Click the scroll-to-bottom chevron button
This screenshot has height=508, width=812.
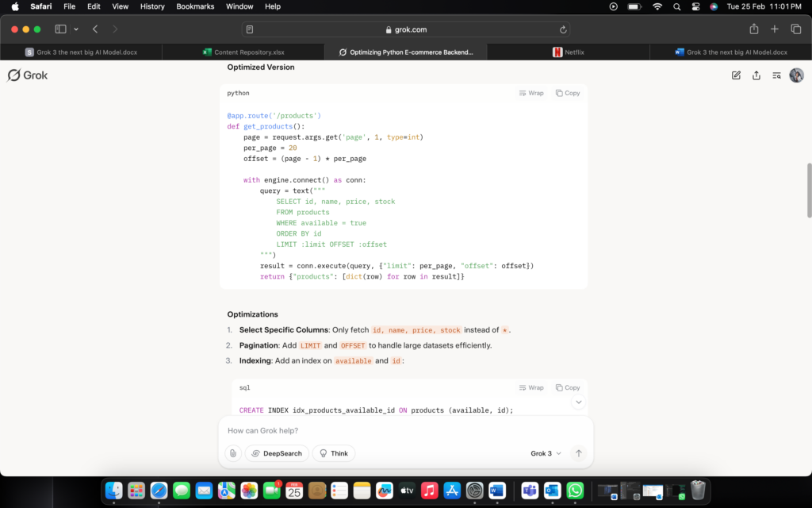(x=579, y=402)
